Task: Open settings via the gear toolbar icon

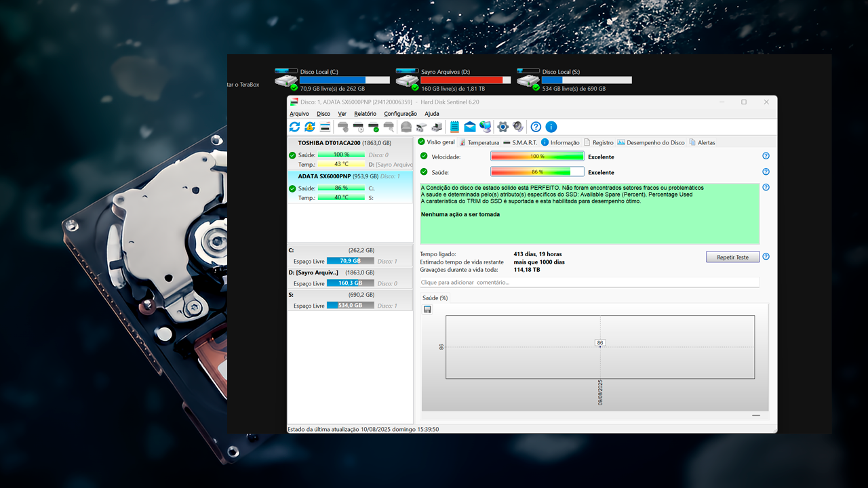Action: [x=502, y=127]
